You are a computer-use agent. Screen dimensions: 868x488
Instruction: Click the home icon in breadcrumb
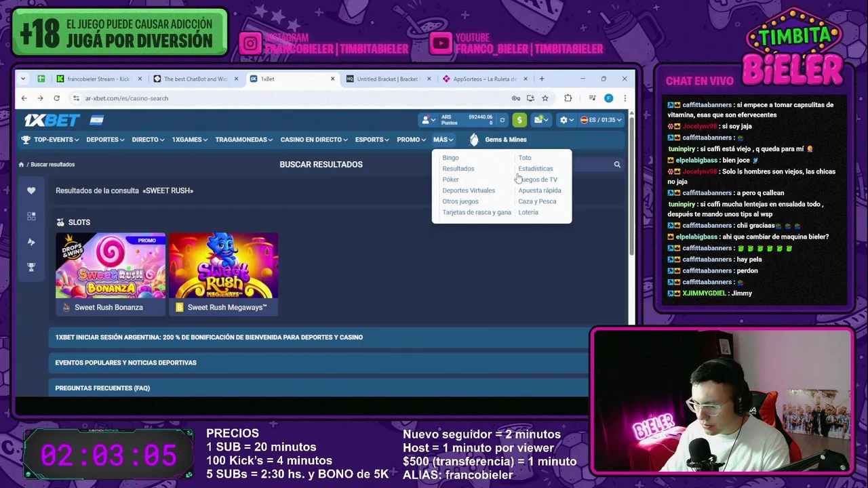pyautogui.click(x=21, y=165)
